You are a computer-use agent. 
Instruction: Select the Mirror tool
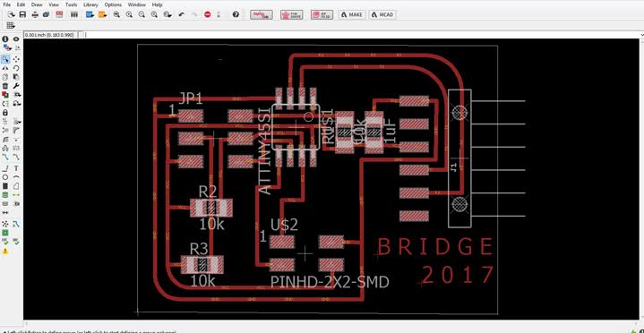(x=5, y=68)
